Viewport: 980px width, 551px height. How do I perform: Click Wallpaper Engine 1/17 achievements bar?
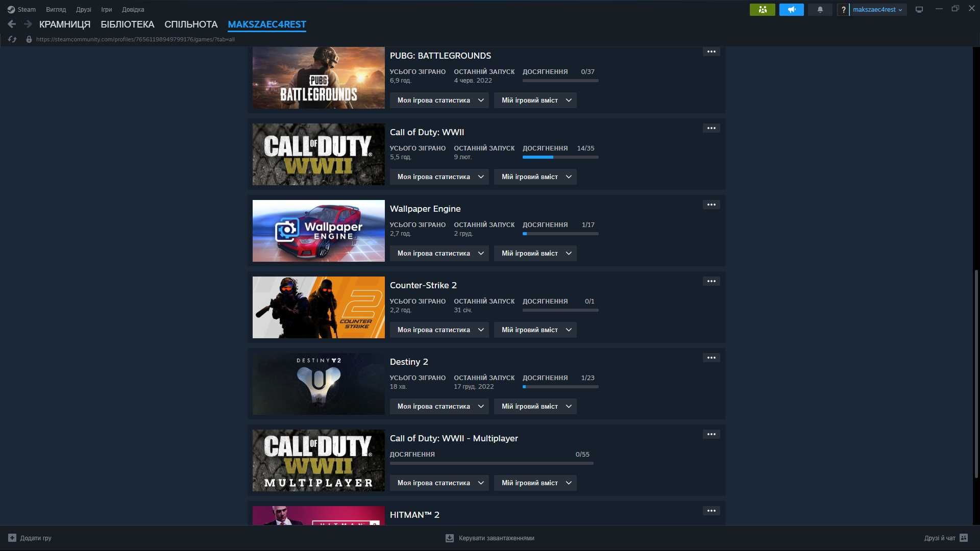pyautogui.click(x=560, y=234)
